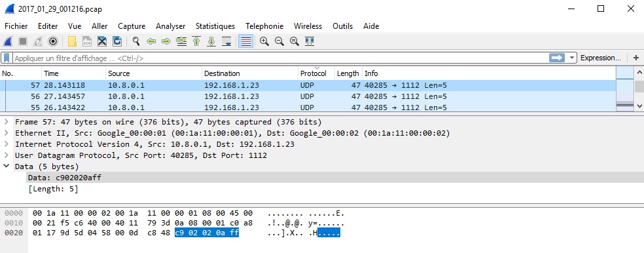Sort by the Length column header
Image resolution: width=644 pixels, height=253 pixels.
tap(348, 73)
